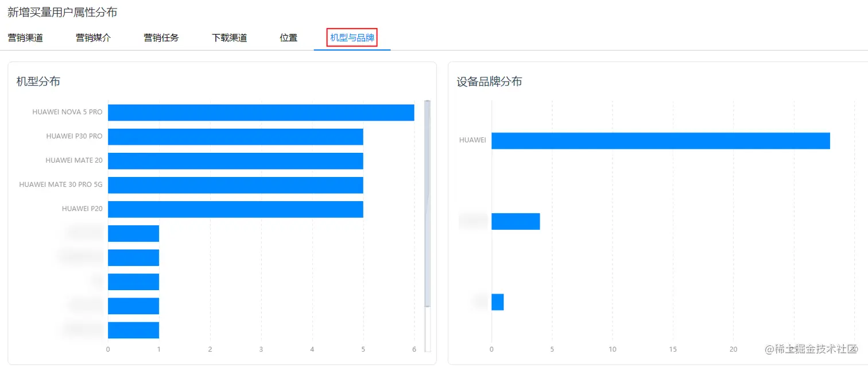Click the HUAWEI MATE 20 bar
This screenshot has width=868, height=366.
coord(235,161)
